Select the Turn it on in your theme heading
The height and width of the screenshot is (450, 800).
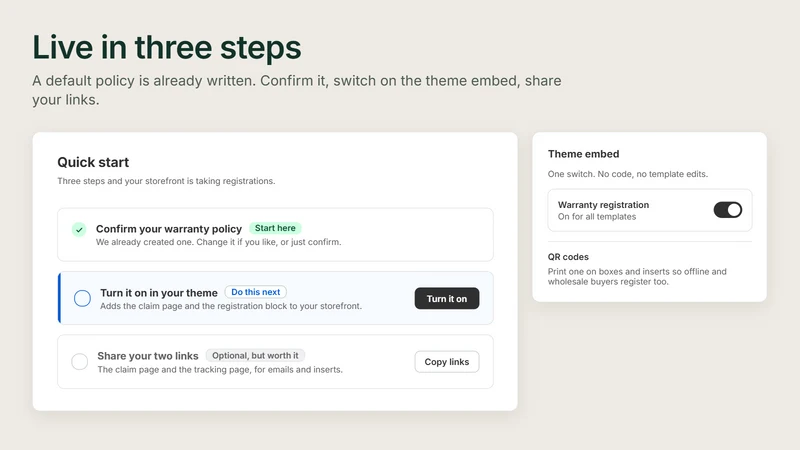(159, 293)
